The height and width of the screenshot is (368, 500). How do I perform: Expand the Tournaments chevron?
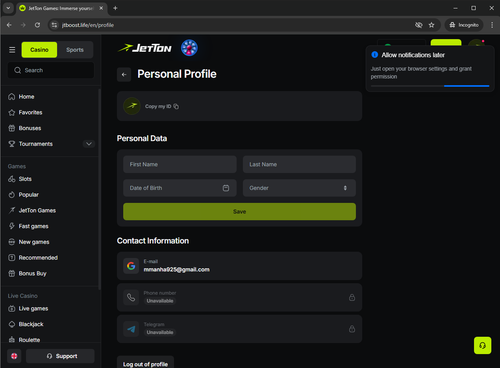point(89,144)
